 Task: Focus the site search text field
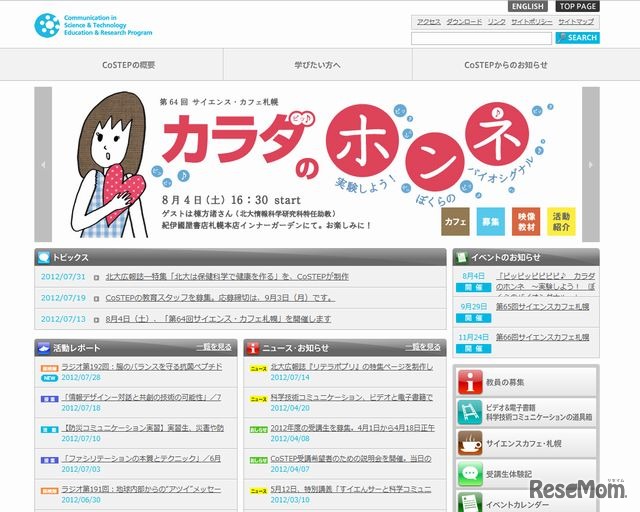[x=481, y=38]
